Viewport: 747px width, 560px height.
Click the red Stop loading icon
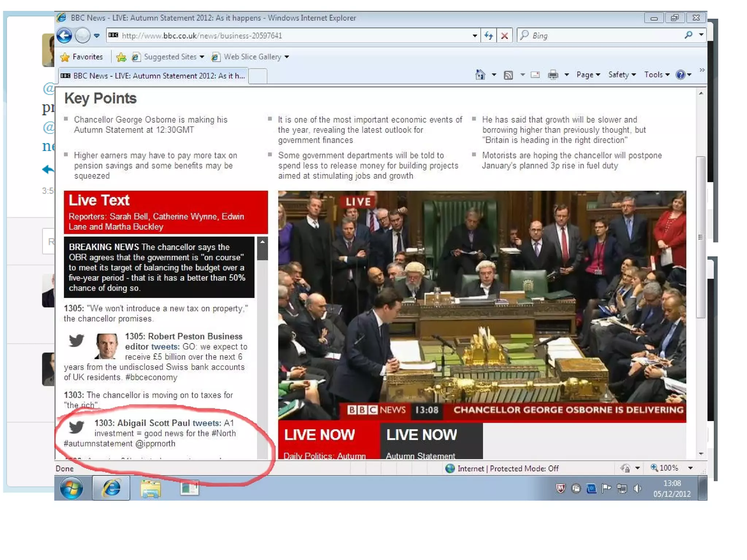[504, 36]
